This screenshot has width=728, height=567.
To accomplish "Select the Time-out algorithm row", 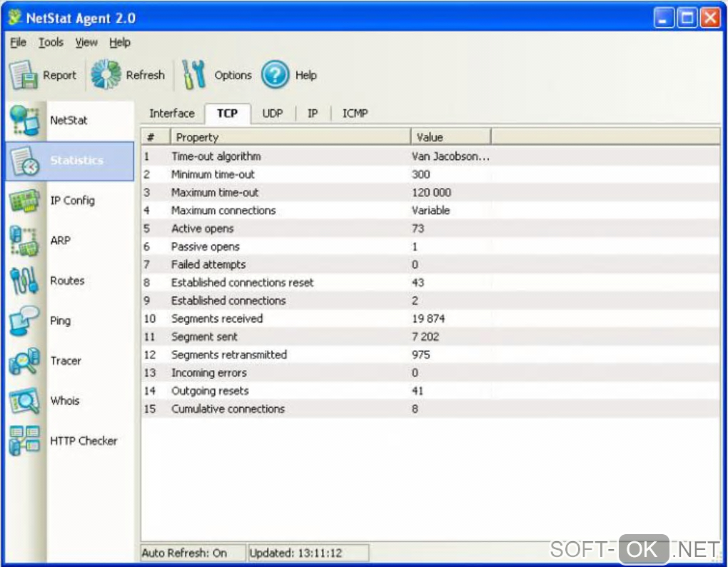I will [430, 156].
